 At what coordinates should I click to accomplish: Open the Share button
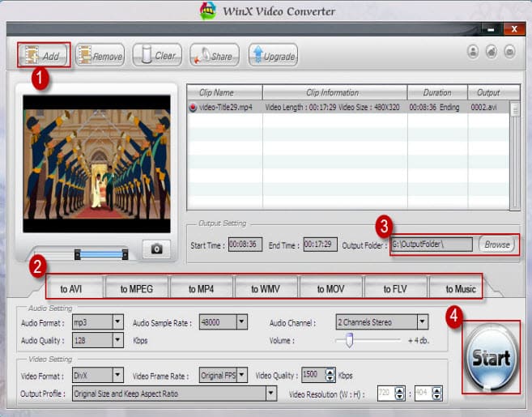coord(215,55)
